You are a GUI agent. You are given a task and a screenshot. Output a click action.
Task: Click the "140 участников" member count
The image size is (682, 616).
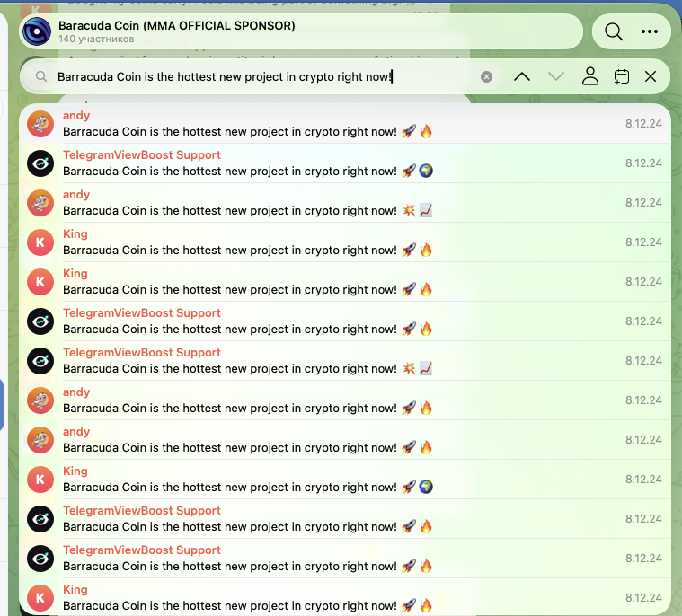point(96,40)
